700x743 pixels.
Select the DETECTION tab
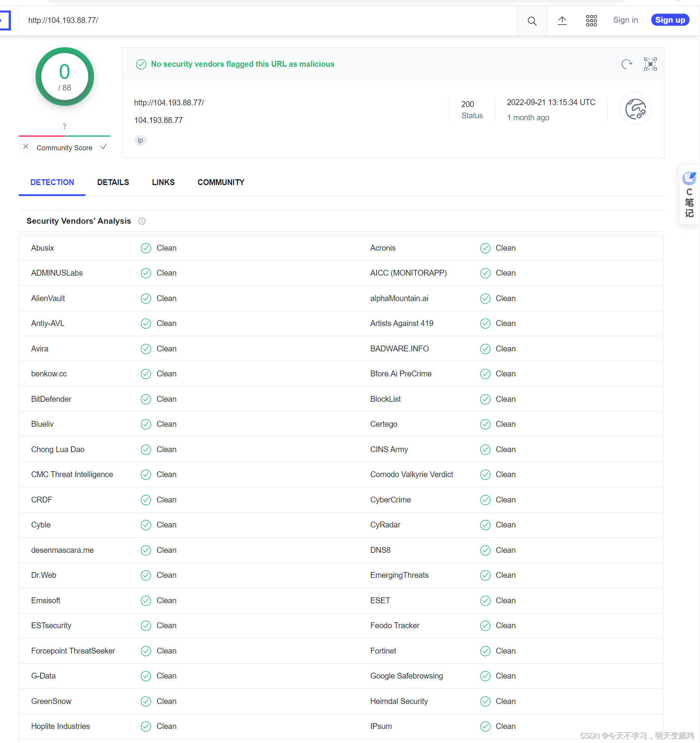pos(52,182)
